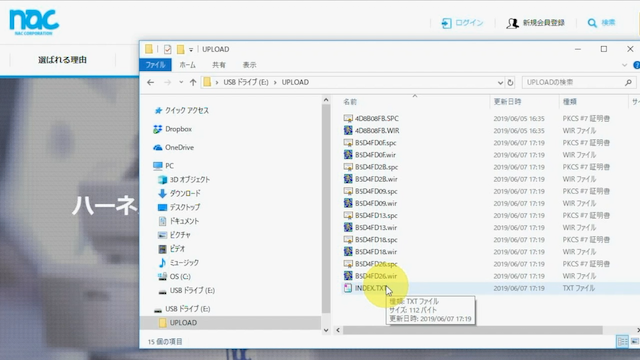
Task: Click the back navigation arrow
Action: [151, 82]
